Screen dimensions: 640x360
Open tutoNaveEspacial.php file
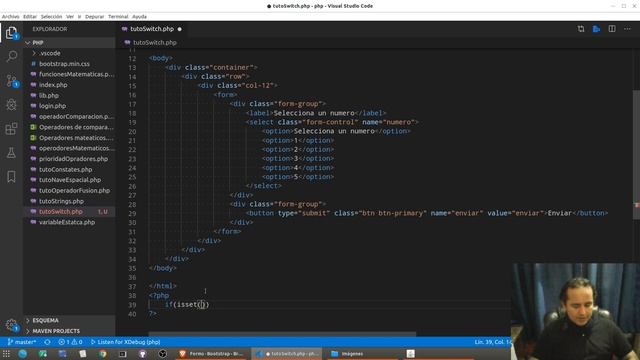69,180
